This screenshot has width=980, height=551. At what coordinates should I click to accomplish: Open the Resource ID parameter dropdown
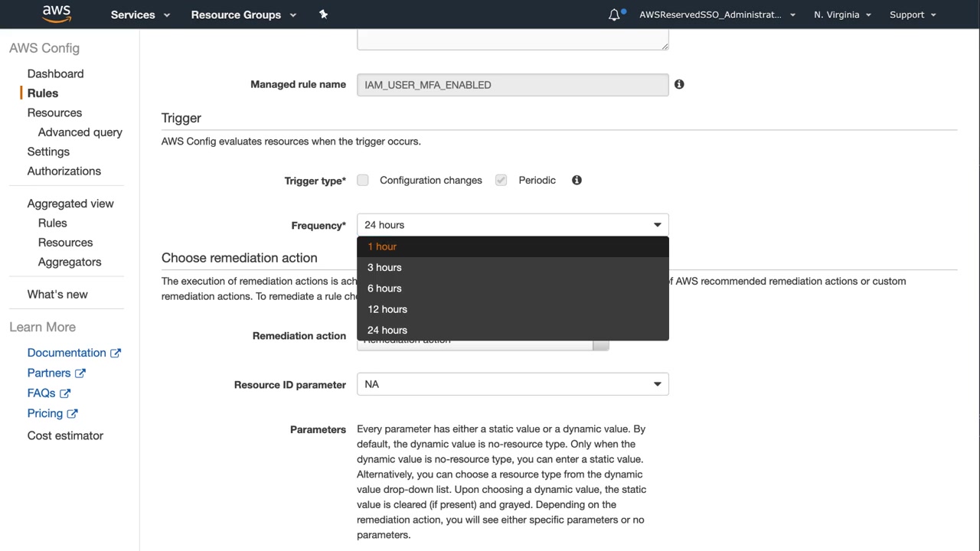pos(512,384)
